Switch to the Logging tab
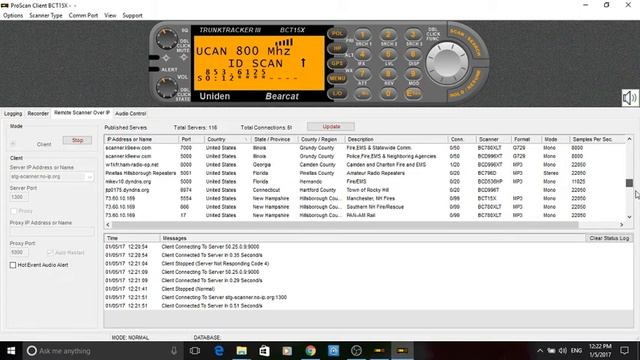Image resolution: width=640 pixels, height=360 pixels. pyautogui.click(x=13, y=113)
